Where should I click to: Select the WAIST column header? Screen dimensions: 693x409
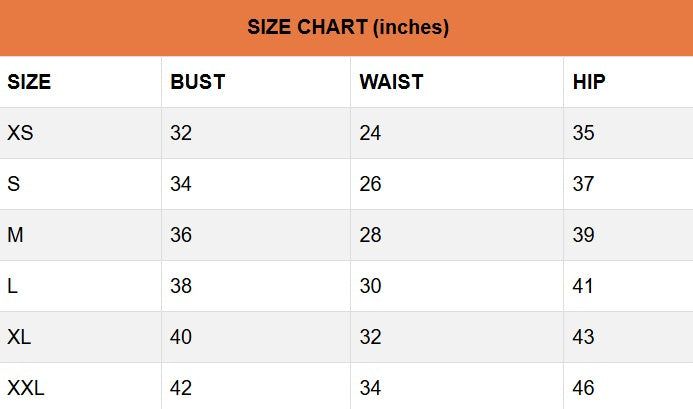tap(391, 82)
